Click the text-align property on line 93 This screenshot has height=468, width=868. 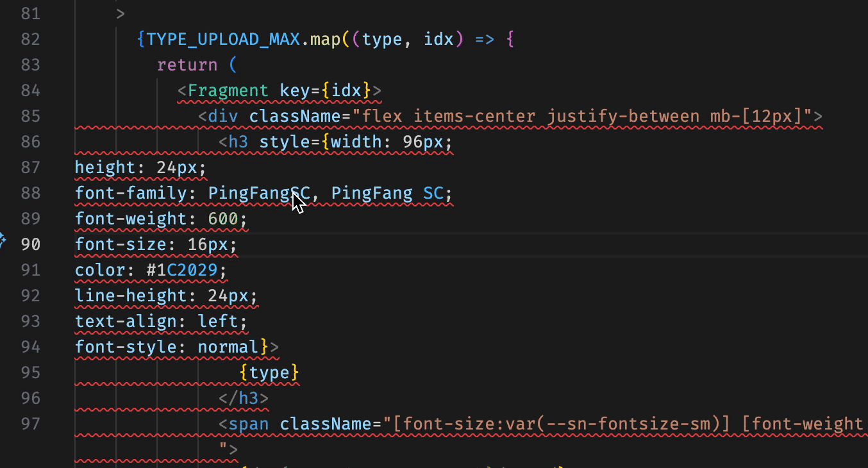126,321
